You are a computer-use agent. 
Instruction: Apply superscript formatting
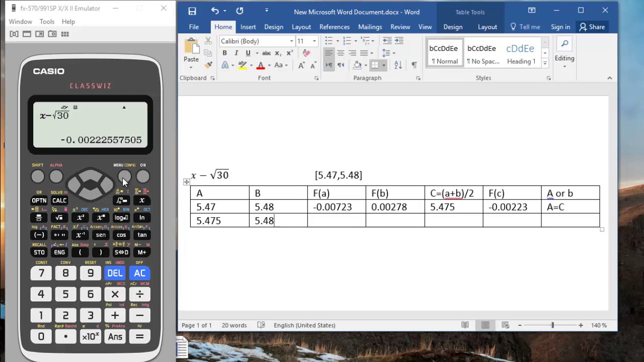[289, 53]
